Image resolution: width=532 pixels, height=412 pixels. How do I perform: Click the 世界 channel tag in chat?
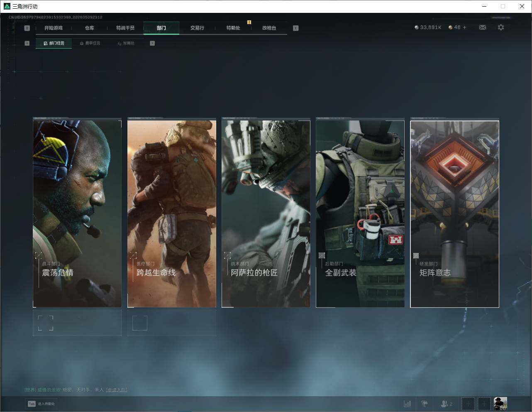[x=30, y=390]
